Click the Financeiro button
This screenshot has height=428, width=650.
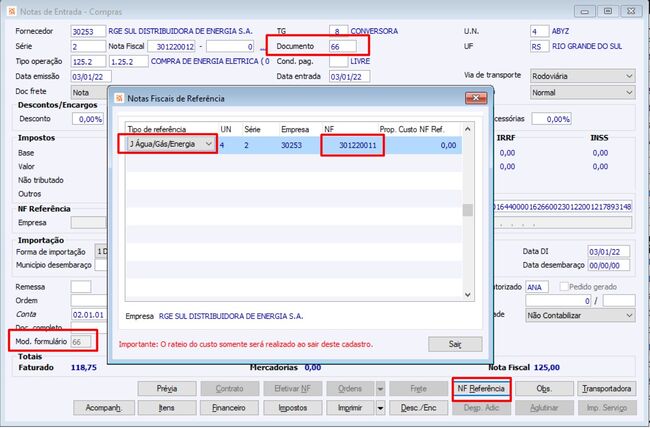click(229, 408)
